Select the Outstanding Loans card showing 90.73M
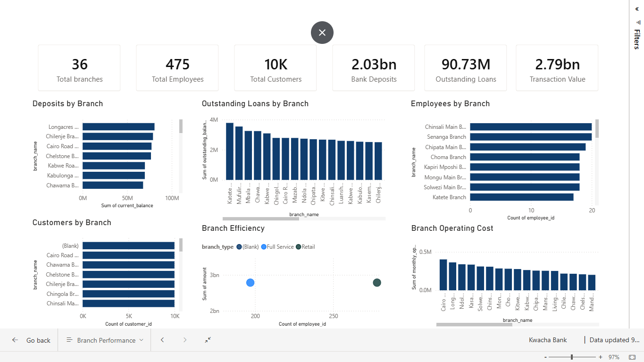644x362 pixels. [466, 68]
